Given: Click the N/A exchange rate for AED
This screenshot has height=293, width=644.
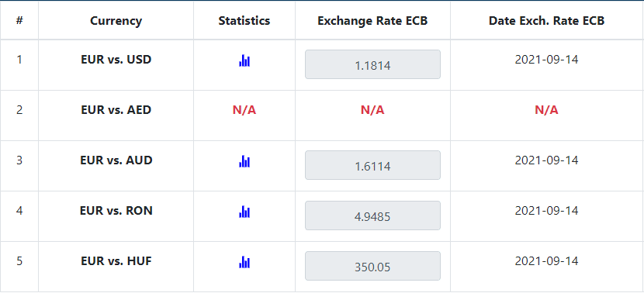Looking at the screenshot, I should click(x=372, y=110).
